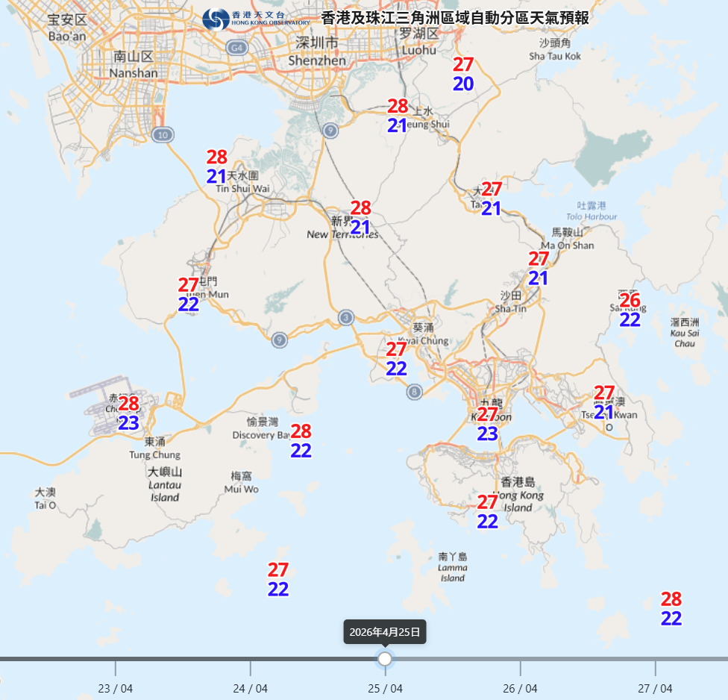728x700 pixels.
Task: Select the Chek Lap Kok airport 28/23 forecast
Action: [x=128, y=413]
